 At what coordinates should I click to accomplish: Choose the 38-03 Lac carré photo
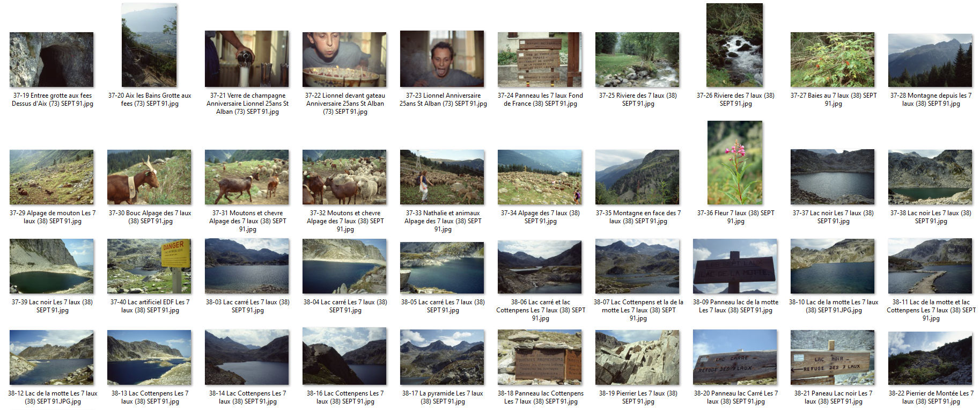247,266
